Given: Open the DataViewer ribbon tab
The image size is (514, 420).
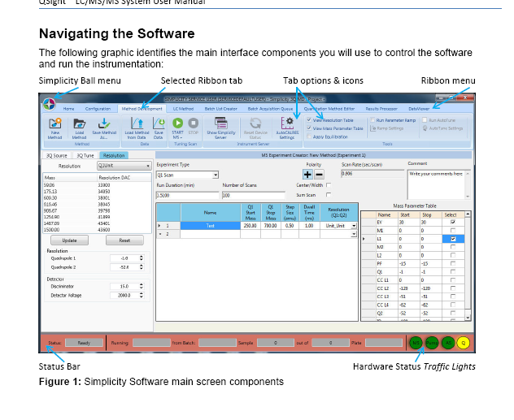Looking at the screenshot, I should (419, 109).
